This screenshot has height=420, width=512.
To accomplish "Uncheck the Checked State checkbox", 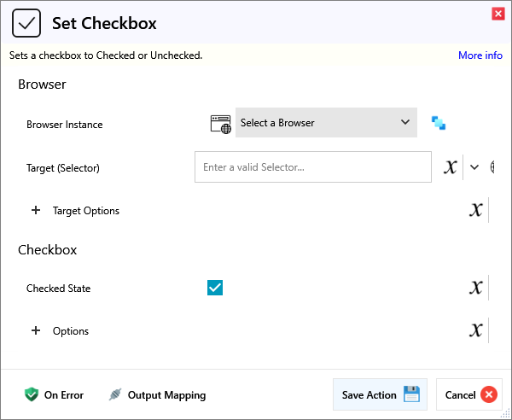I will [215, 288].
